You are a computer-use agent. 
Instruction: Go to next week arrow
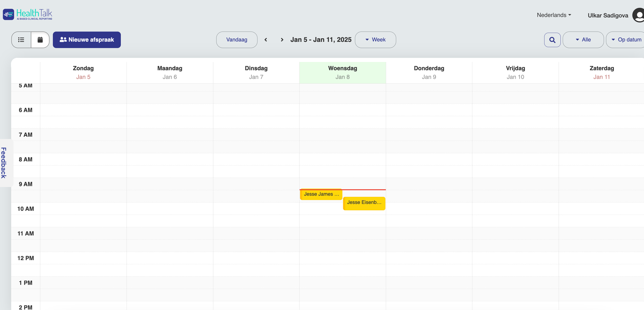[282, 40]
